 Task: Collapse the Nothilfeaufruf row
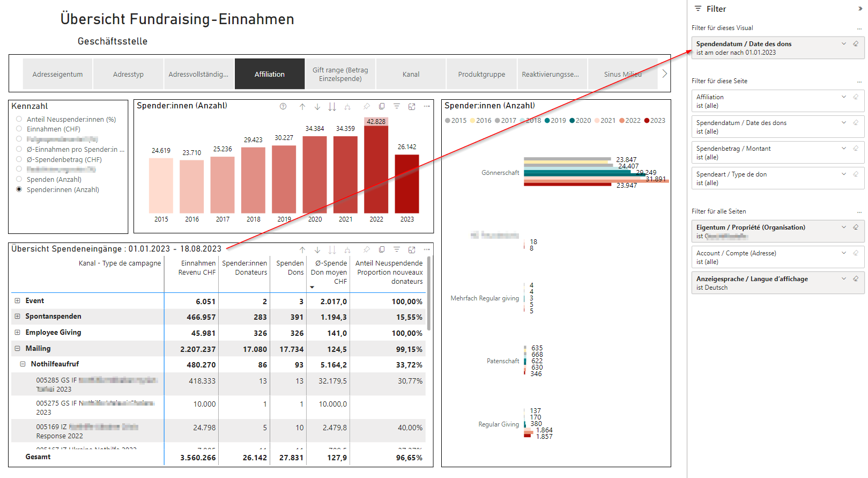point(23,364)
